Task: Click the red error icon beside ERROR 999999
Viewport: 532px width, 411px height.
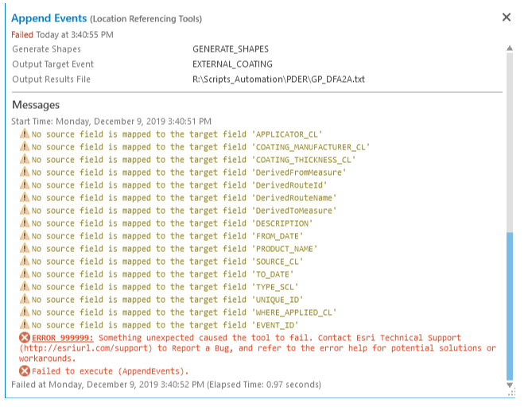Action: pyautogui.click(x=25, y=339)
